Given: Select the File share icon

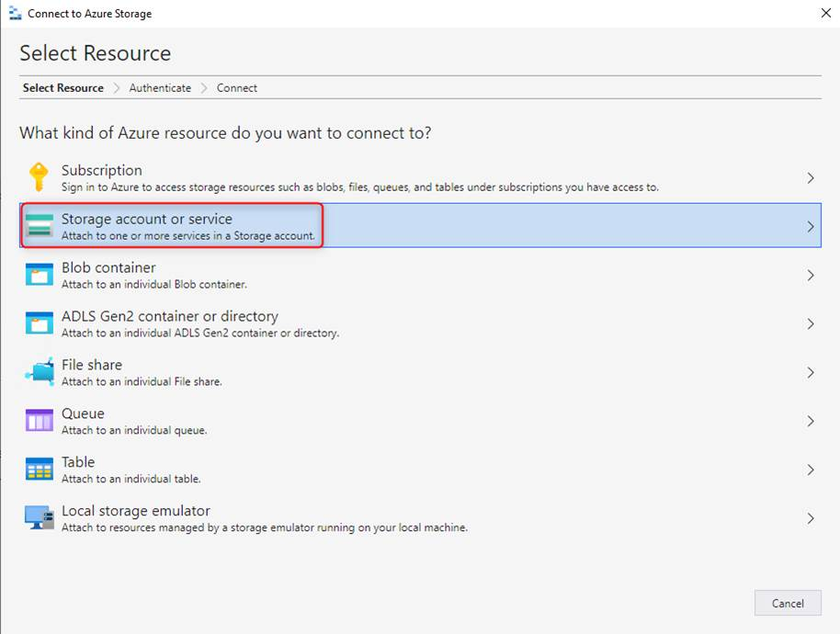Looking at the screenshot, I should pyautogui.click(x=40, y=372).
